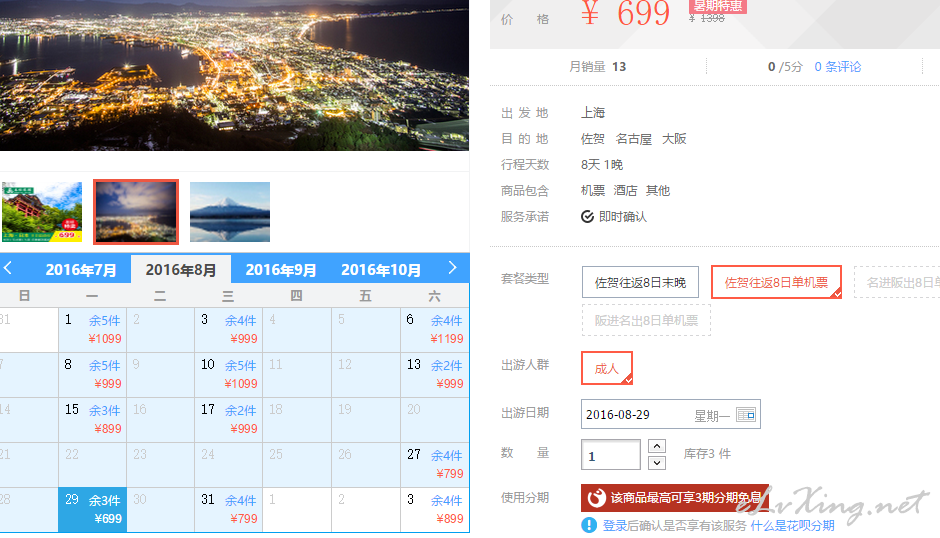
Task: Select the night city view thumbnail
Action: click(x=136, y=212)
